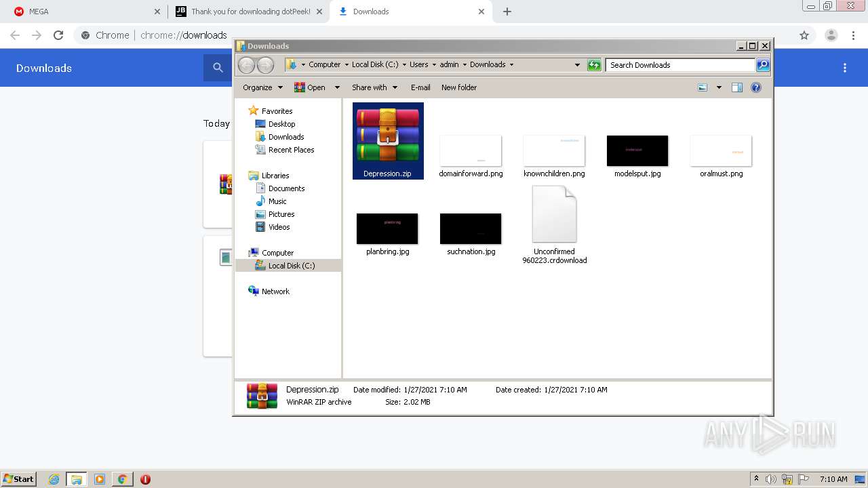
Task: Open Desktop in Favorites
Action: pyautogui.click(x=275, y=124)
